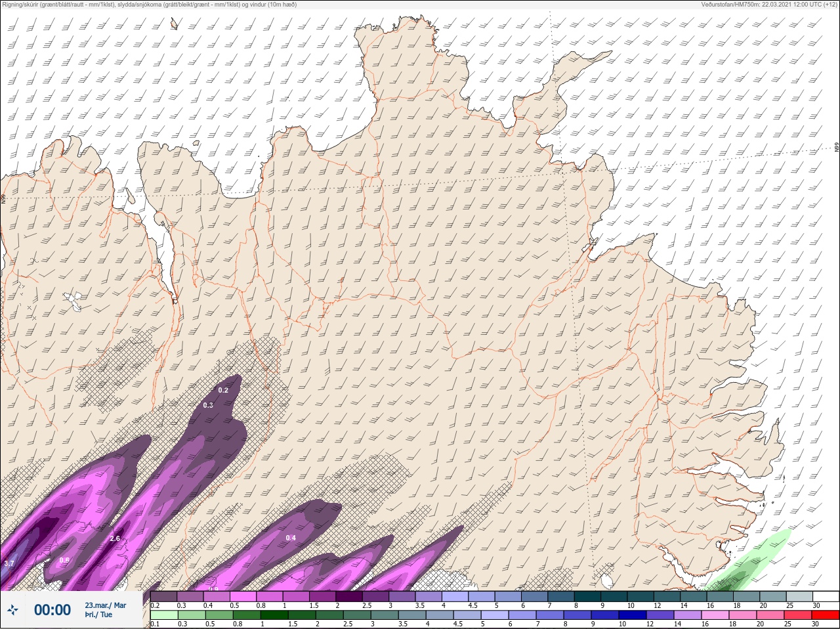Click the 00:00 forecast time display
Screen dimensions: 840x629
click(x=52, y=610)
